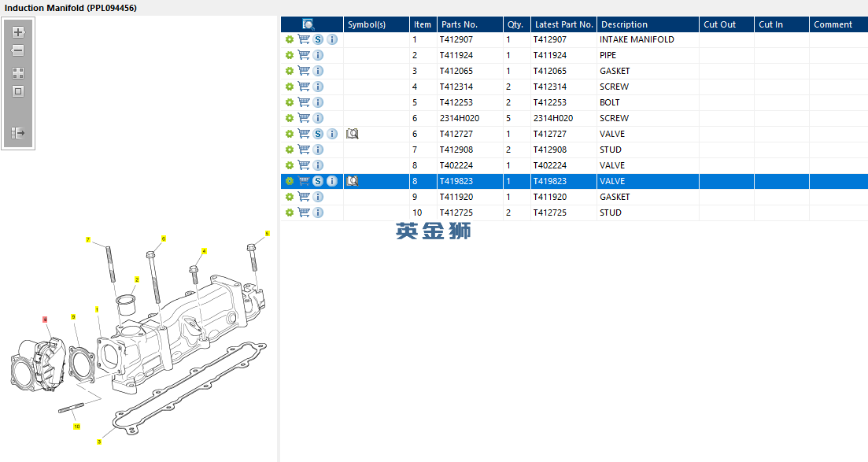Sort by the Latest Part No. column header
Viewport: 868px width, 462px height.
coord(563,24)
